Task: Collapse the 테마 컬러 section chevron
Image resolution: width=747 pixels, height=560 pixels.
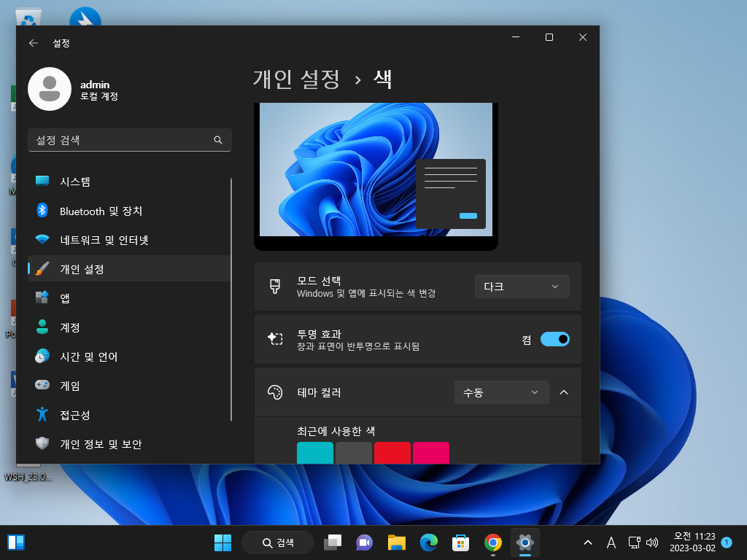Action: (x=564, y=392)
